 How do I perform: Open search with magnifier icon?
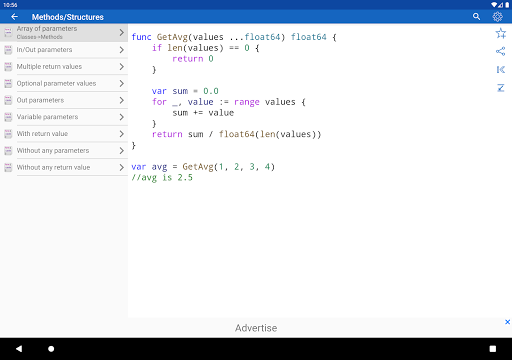pyautogui.click(x=476, y=17)
